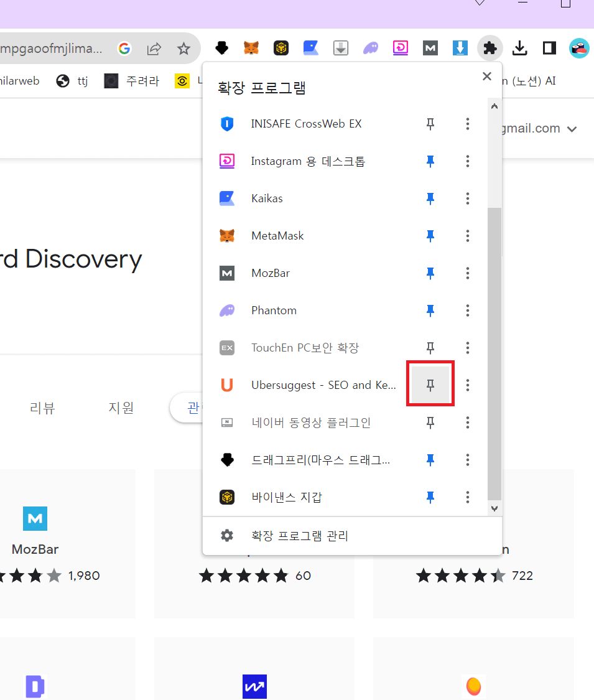This screenshot has width=594, height=700.
Task: Click the gear icon beside 확장 프로그램 관리
Action: 227,535
